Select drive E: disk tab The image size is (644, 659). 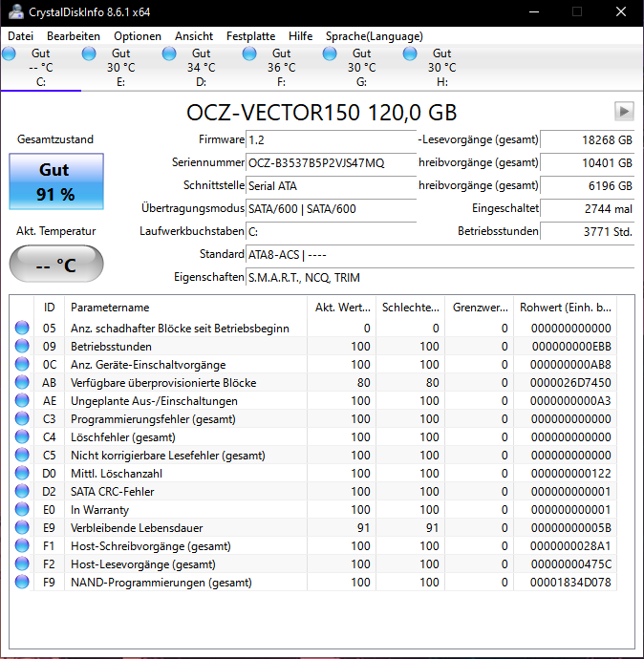point(121,67)
